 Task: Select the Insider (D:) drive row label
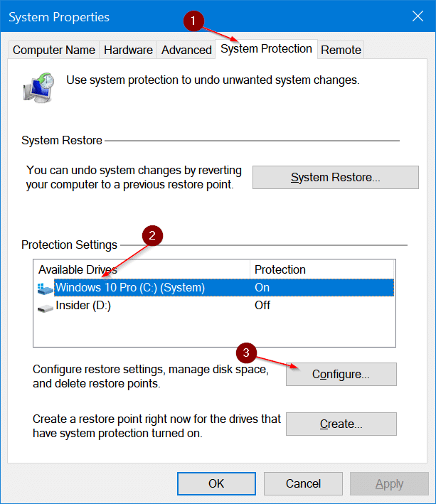click(x=84, y=306)
